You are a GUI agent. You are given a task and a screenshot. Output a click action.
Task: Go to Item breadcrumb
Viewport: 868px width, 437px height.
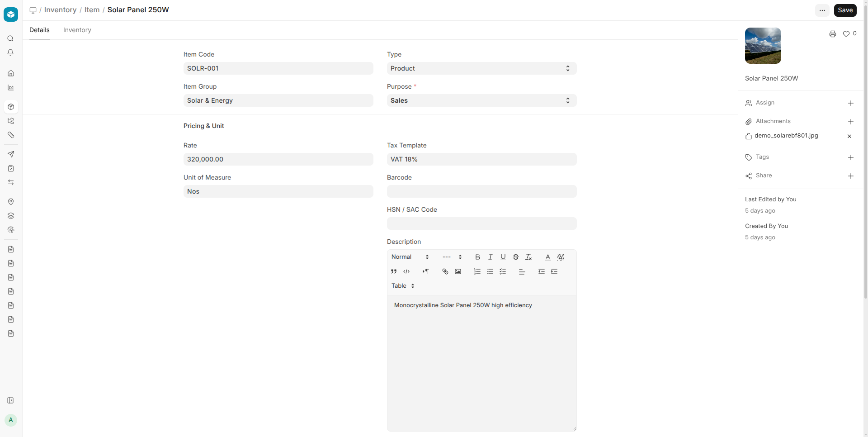point(92,10)
